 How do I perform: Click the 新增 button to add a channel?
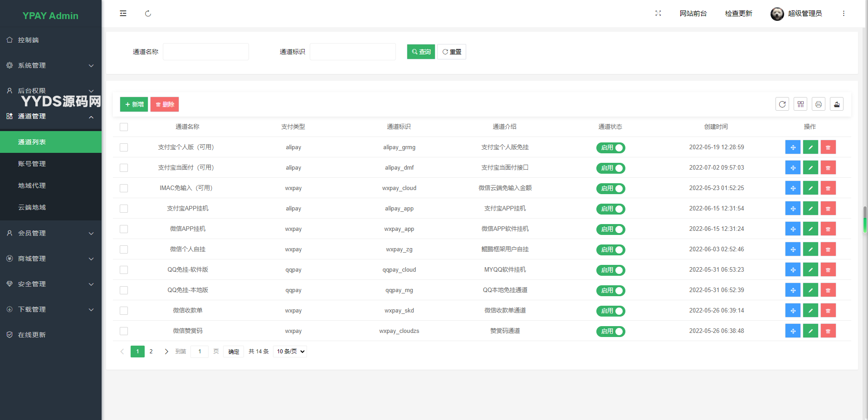click(x=134, y=104)
